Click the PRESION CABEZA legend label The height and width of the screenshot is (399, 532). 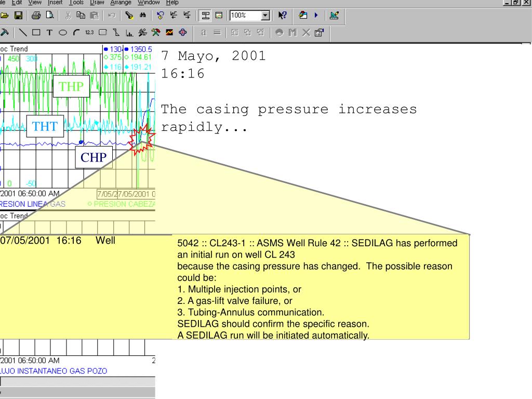[124, 204]
